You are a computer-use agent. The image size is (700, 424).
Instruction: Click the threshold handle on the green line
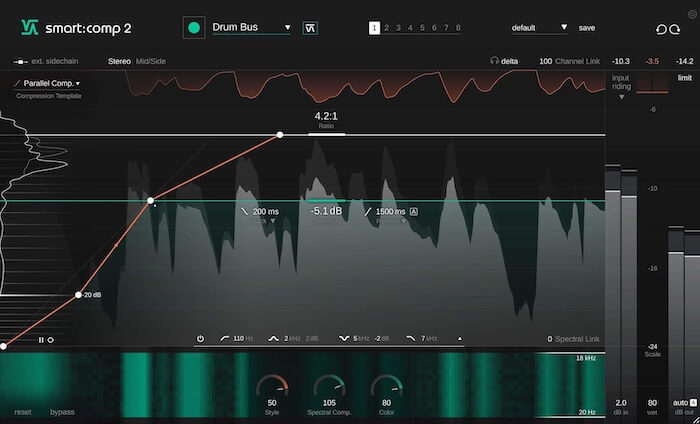tap(150, 200)
